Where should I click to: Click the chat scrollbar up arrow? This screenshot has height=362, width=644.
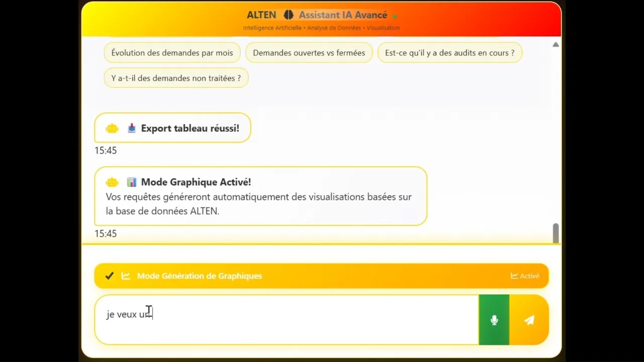555,45
